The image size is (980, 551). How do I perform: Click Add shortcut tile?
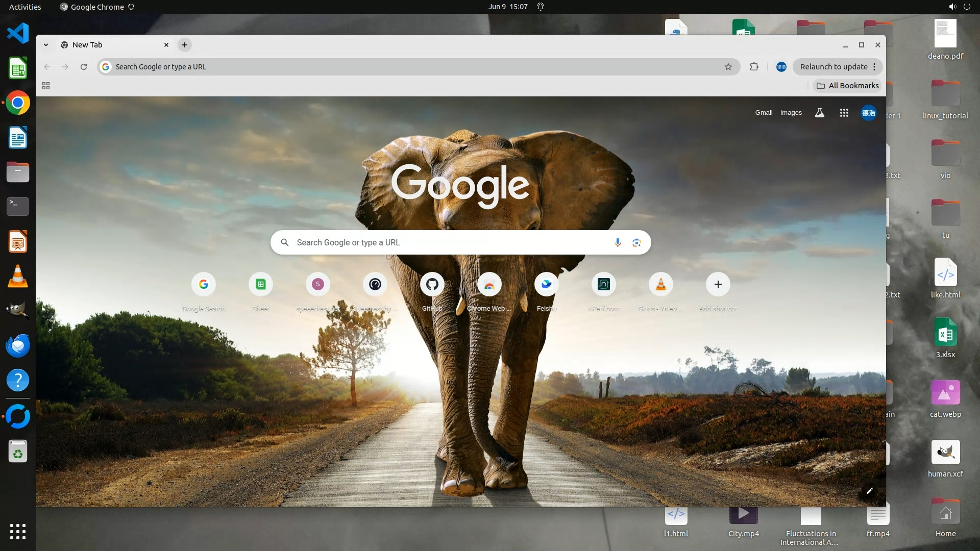tap(718, 285)
